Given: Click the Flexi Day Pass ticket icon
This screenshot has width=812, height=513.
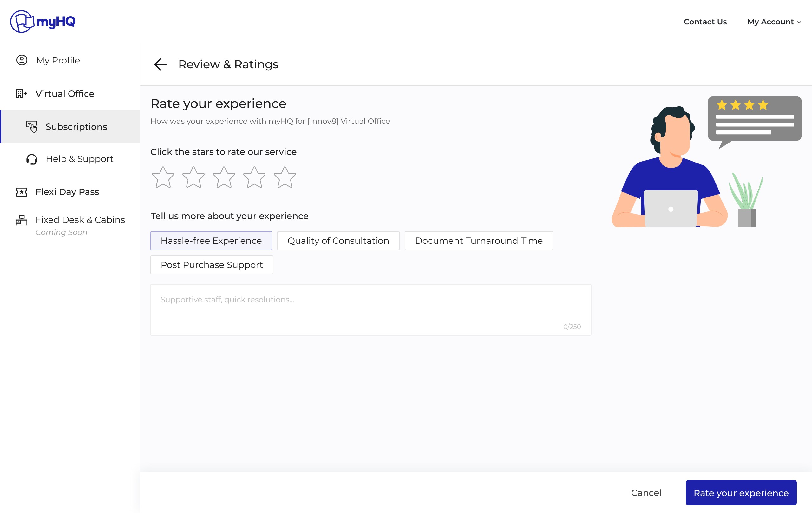Looking at the screenshot, I should pos(22,192).
